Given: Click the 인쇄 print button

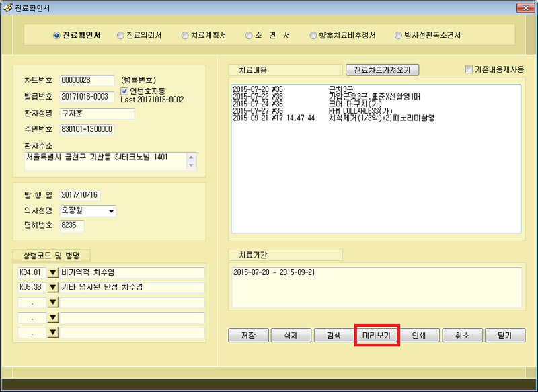Looking at the screenshot, I should tap(420, 335).
